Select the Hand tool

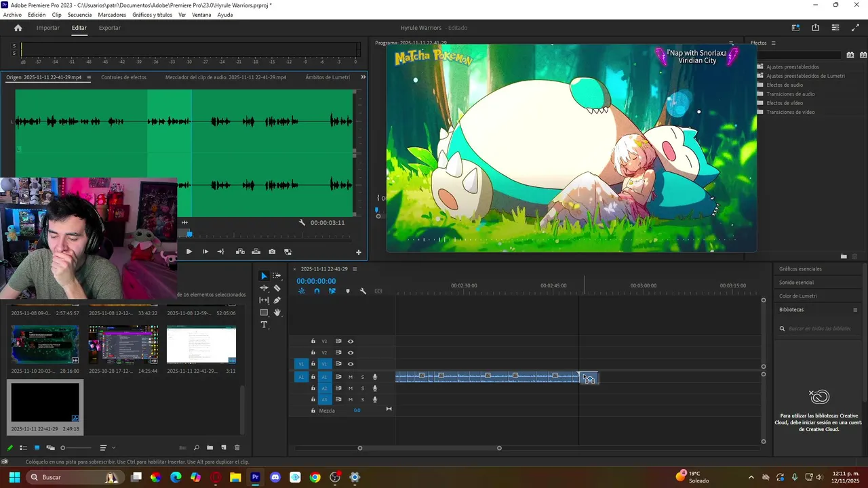pos(277,312)
